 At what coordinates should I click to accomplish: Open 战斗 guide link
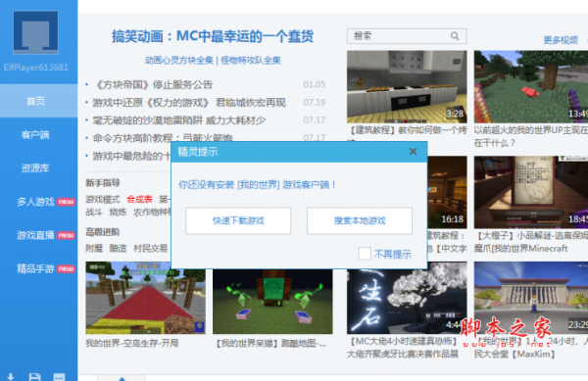point(94,213)
